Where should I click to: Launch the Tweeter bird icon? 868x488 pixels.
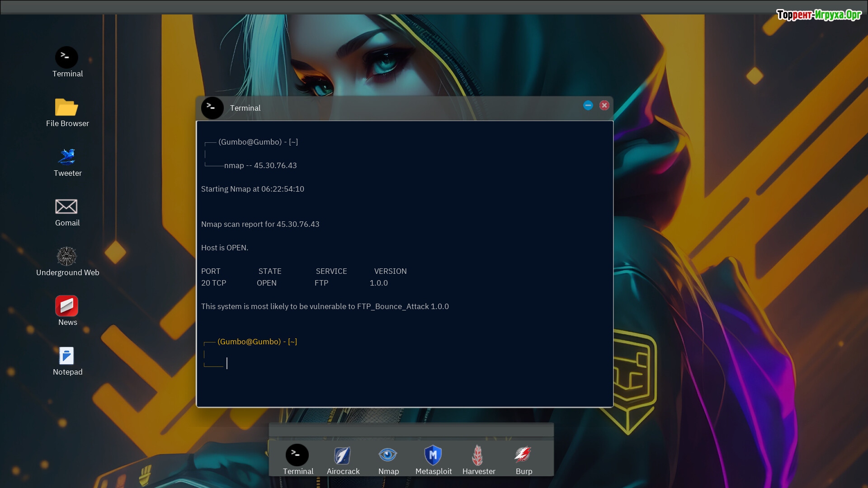(66, 157)
